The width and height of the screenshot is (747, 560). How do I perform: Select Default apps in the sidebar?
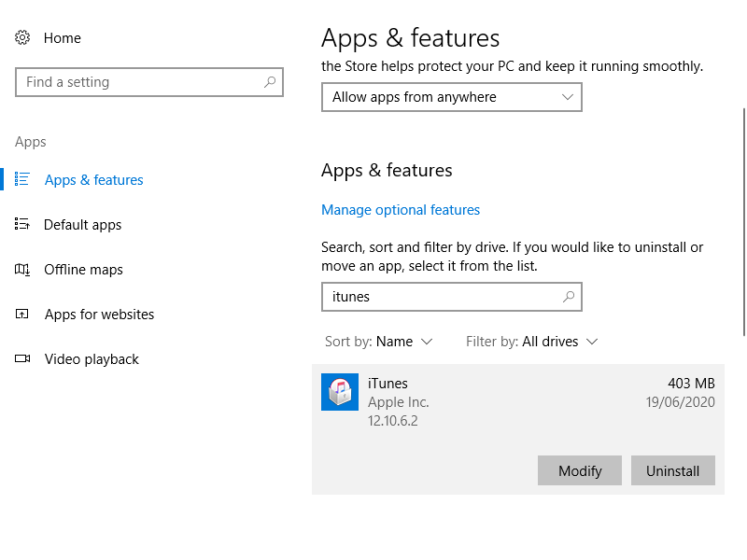pyautogui.click(x=81, y=224)
